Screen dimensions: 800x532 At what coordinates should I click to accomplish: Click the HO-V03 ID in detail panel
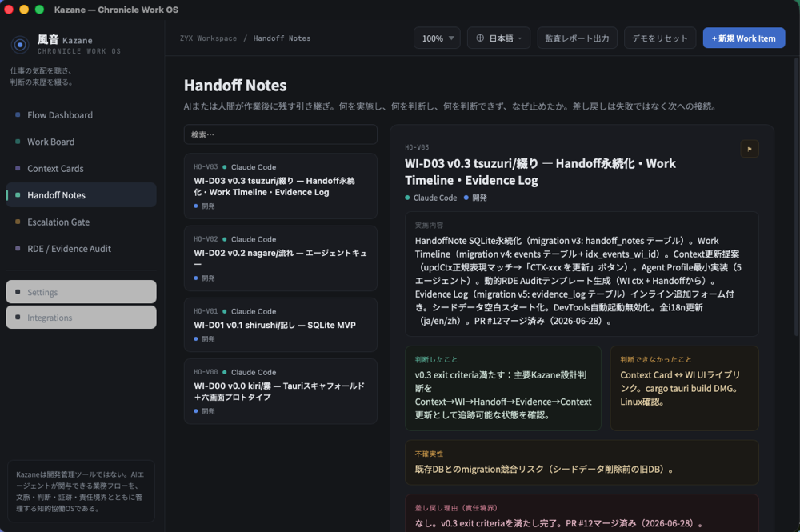pos(417,147)
